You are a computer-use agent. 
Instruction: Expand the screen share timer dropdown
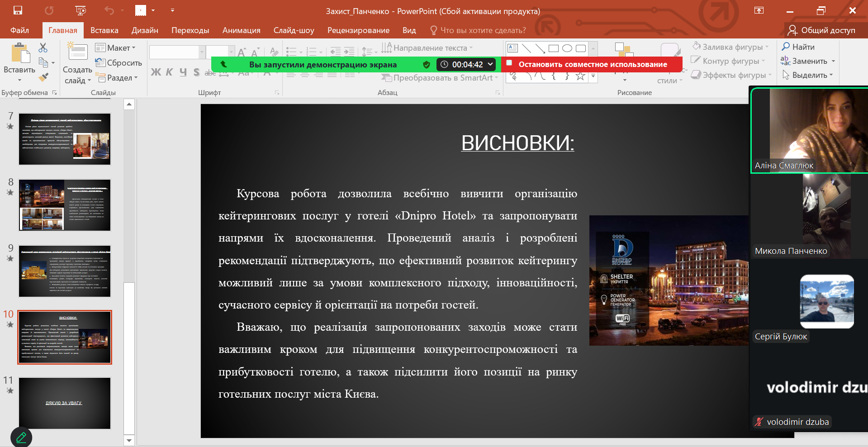pyautogui.click(x=490, y=64)
